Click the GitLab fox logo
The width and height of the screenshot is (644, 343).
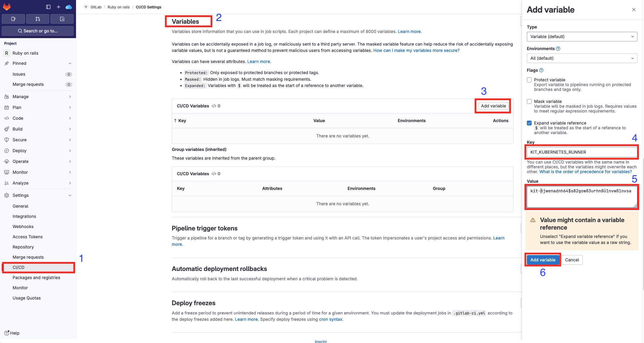[x=7, y=7]
